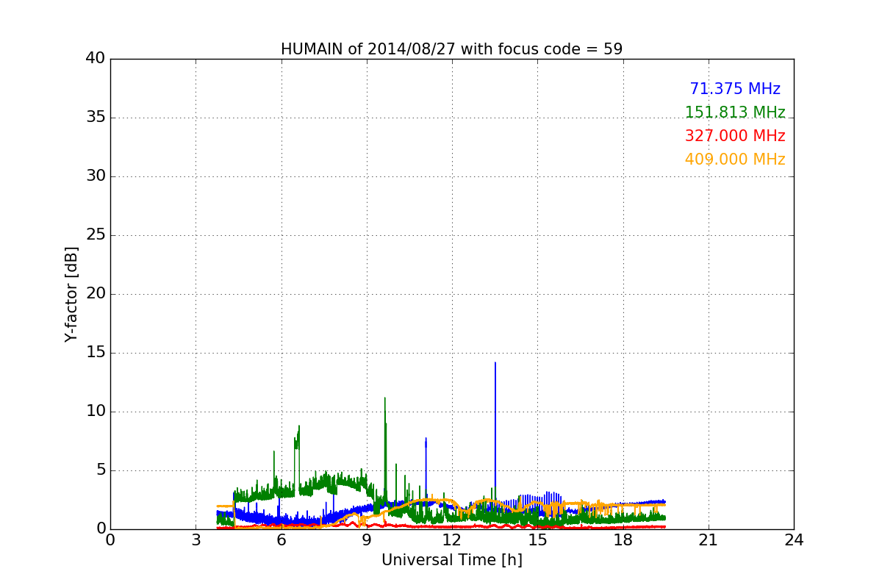Click the green spike peak near 11 dB

[385, 399]
